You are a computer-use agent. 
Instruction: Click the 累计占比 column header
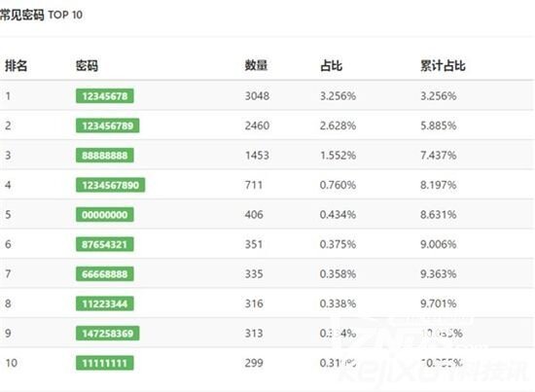[443, 65]
